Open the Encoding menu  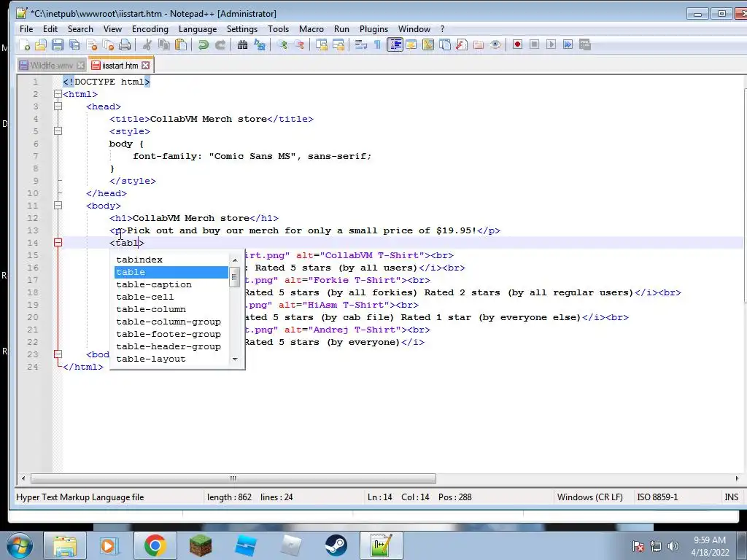(x=150, y=29)
